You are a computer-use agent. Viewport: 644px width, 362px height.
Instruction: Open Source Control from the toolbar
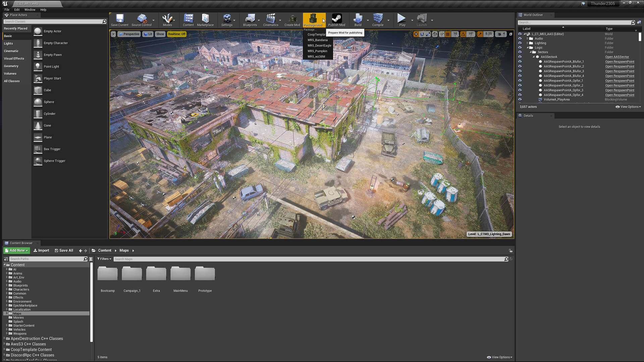pos(142,20)
